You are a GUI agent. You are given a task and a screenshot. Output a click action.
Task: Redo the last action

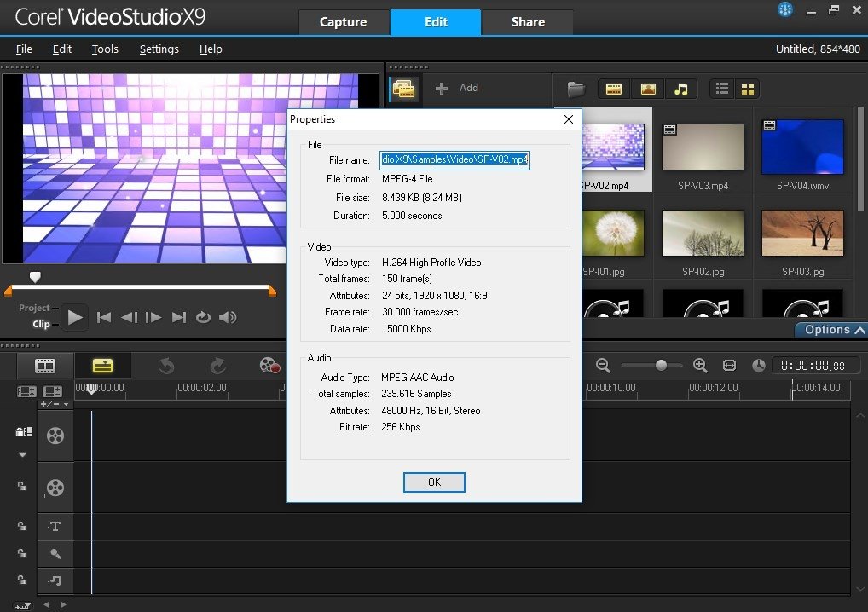click(x=218, y=366)
